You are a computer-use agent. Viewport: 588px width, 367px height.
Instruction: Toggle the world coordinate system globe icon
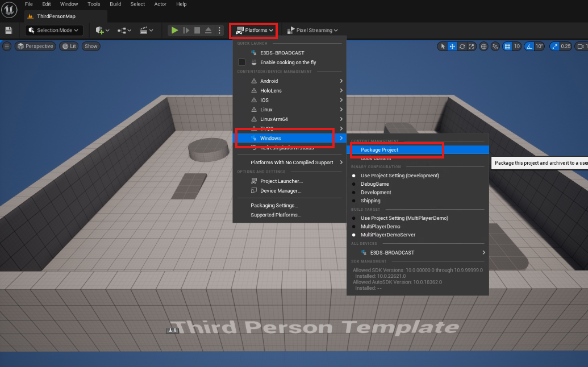[x=484, y=47]
